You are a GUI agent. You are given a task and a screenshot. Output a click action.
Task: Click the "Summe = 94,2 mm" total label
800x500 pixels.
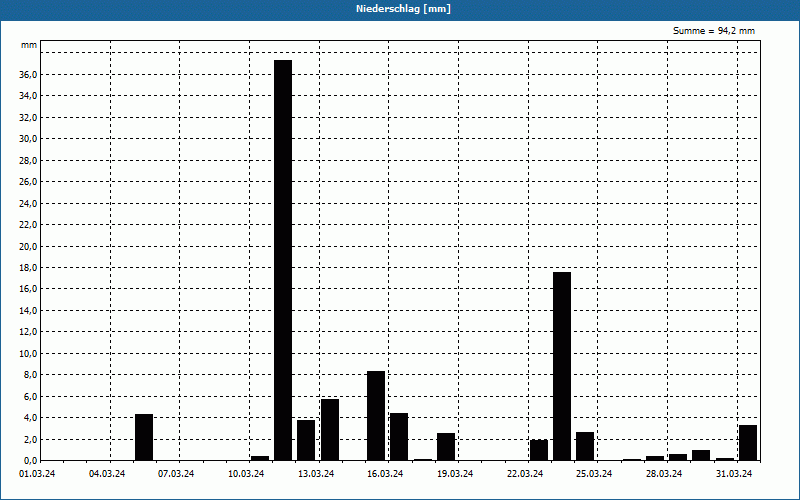(714, 31)
